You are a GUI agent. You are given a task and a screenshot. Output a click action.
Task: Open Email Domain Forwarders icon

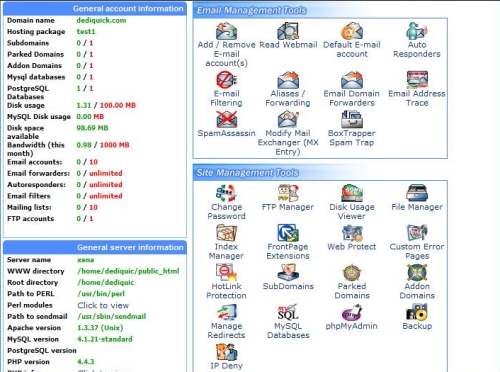(352, 80)
